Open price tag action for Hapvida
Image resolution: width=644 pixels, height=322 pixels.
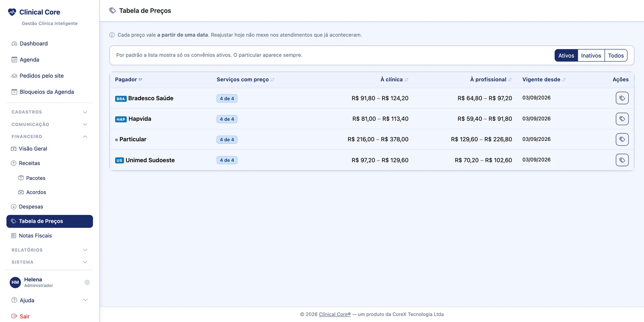coord(622,119)
